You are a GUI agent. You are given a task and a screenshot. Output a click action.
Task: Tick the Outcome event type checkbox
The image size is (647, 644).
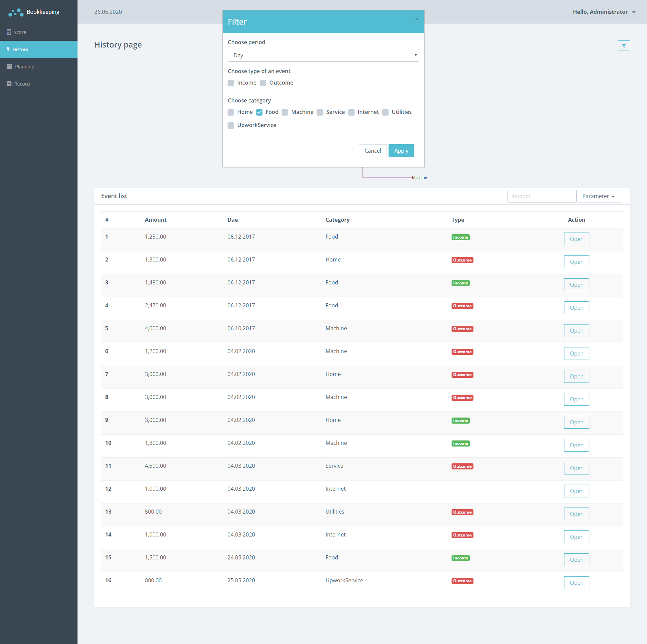point(263,83)
